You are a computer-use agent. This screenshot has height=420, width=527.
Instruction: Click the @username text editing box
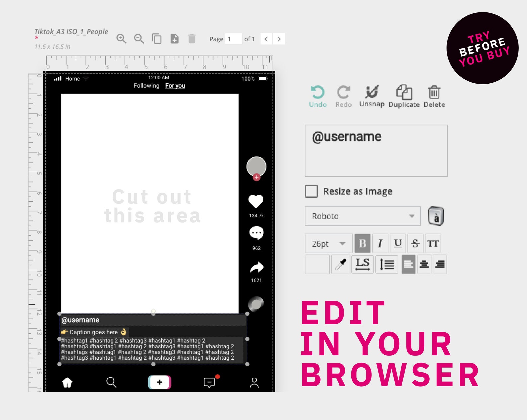(376, 151)
